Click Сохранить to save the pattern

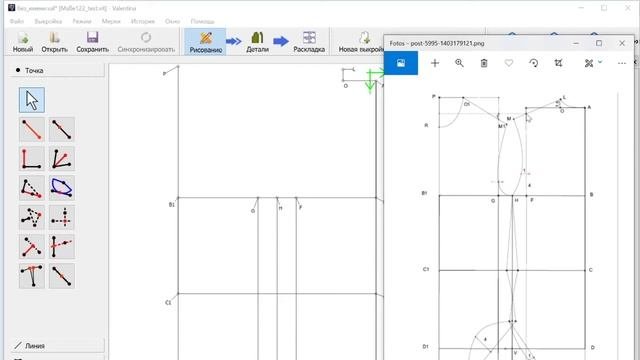click(x=93, y=42)
